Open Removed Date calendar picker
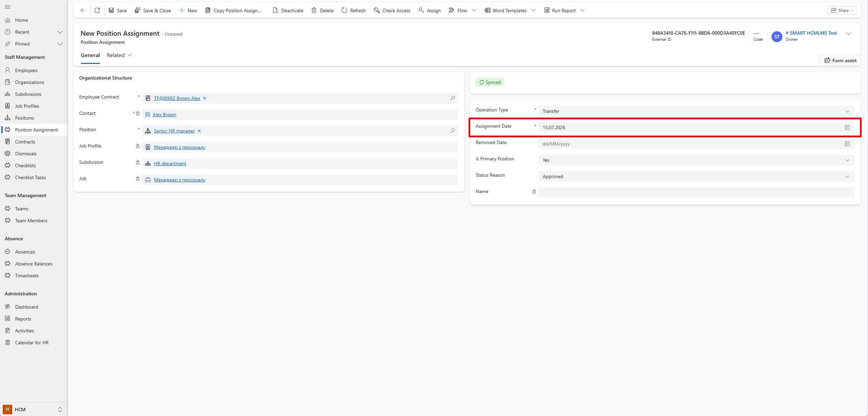Image resolution: width=868 pixels, height=416 pixels. click(847, 144)
